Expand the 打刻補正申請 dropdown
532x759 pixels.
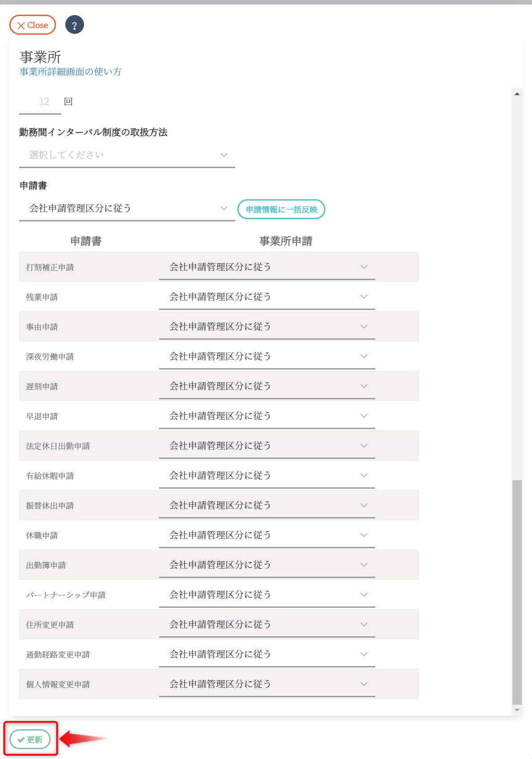click(x=267, y=267)
